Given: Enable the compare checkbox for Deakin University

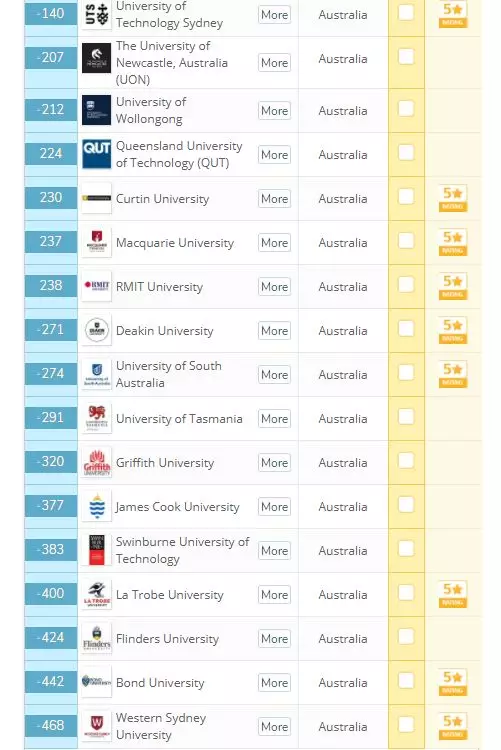Looking at the screenshot, I should click(406, 329).
